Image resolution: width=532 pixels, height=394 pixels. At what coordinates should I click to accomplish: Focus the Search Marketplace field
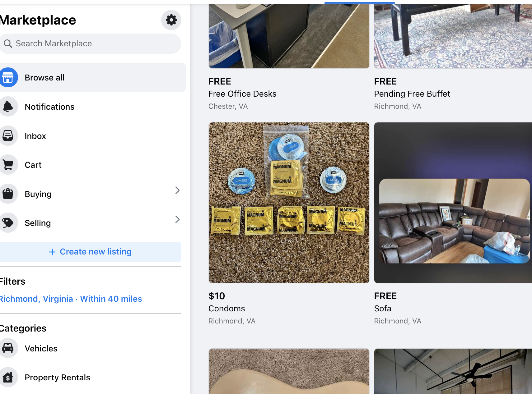pos(90,44)
